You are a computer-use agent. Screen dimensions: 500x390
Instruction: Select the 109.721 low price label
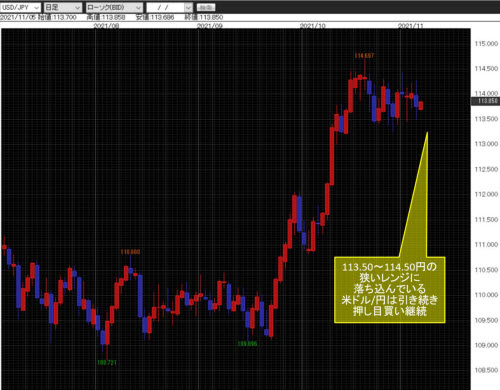107,362
